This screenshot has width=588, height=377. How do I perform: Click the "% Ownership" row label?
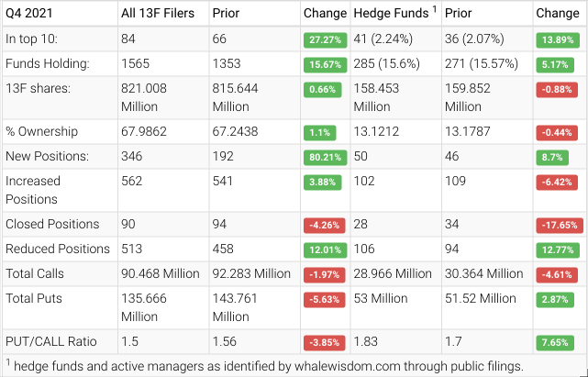tap(41, 131)
